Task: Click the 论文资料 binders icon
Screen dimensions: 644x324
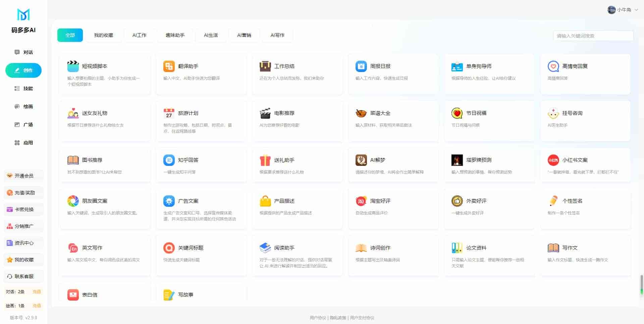Action: pyautogui.click(x=457, y=248)
